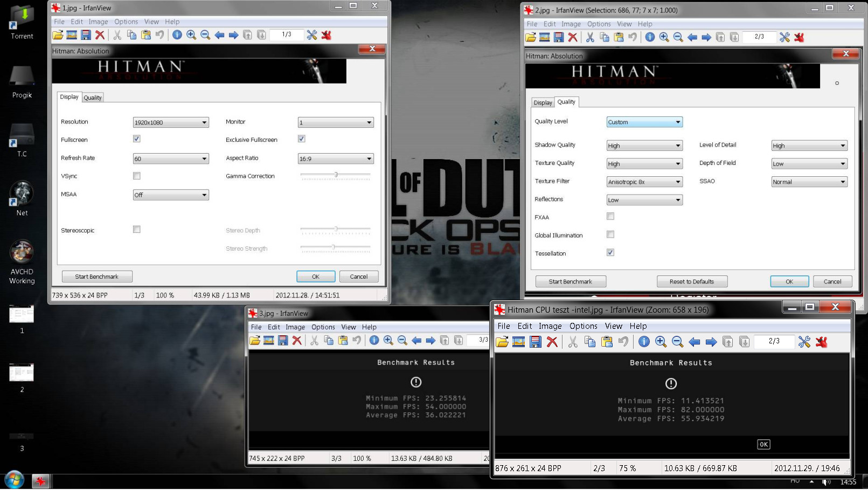
Task: Open Texture Filter dropdown Anisotropic 8x
Action: (644, 182)
